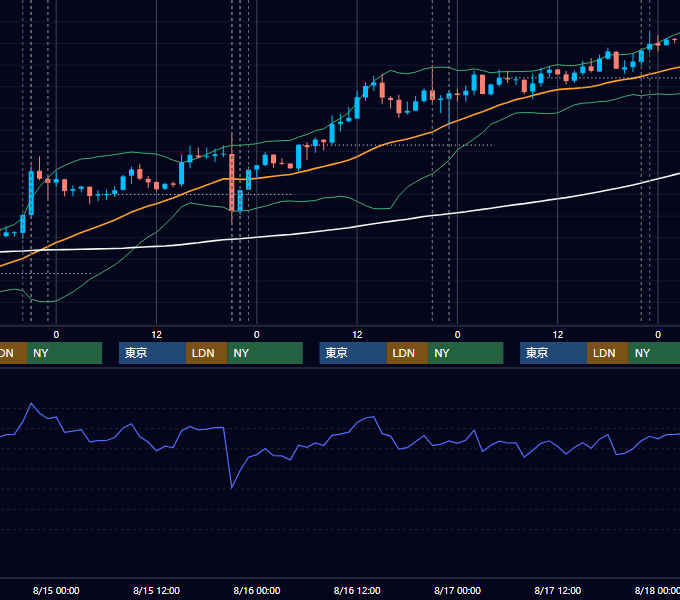This screenshot has width=680, height=600.
Task: Click the 8/17 00:00 date label
Action: click(x=457, y=590)
